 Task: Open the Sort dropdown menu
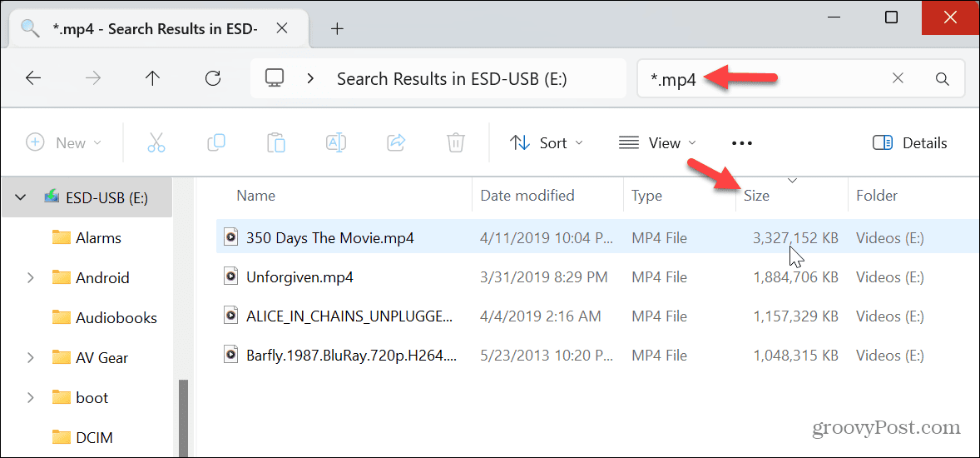[546, 143]
